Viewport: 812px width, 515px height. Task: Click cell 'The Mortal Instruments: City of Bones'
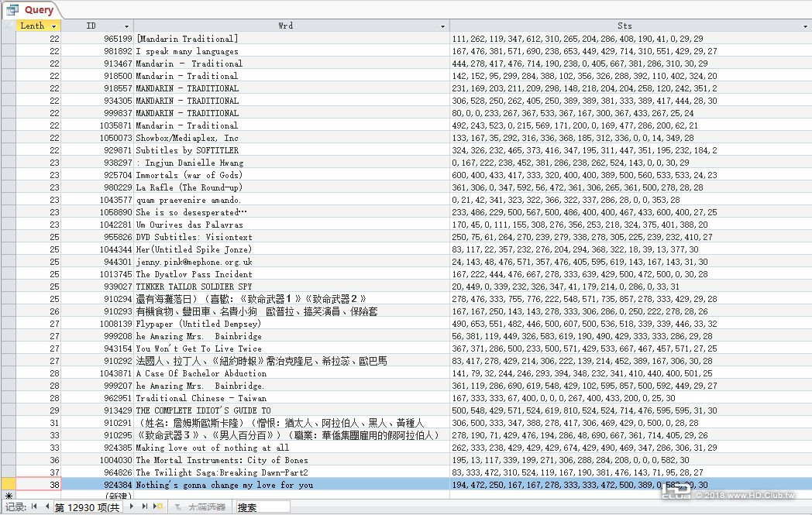point(291,460)
